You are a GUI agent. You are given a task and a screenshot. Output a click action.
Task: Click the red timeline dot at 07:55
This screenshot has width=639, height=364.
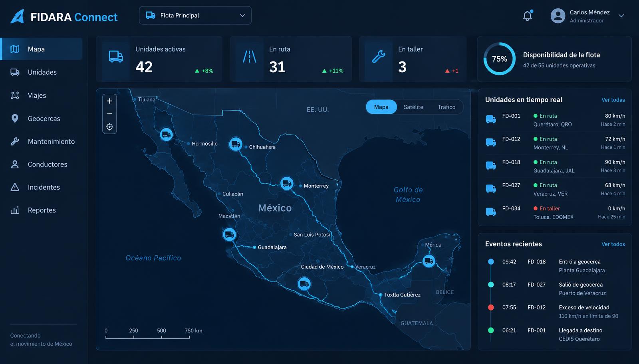(491, 307)
